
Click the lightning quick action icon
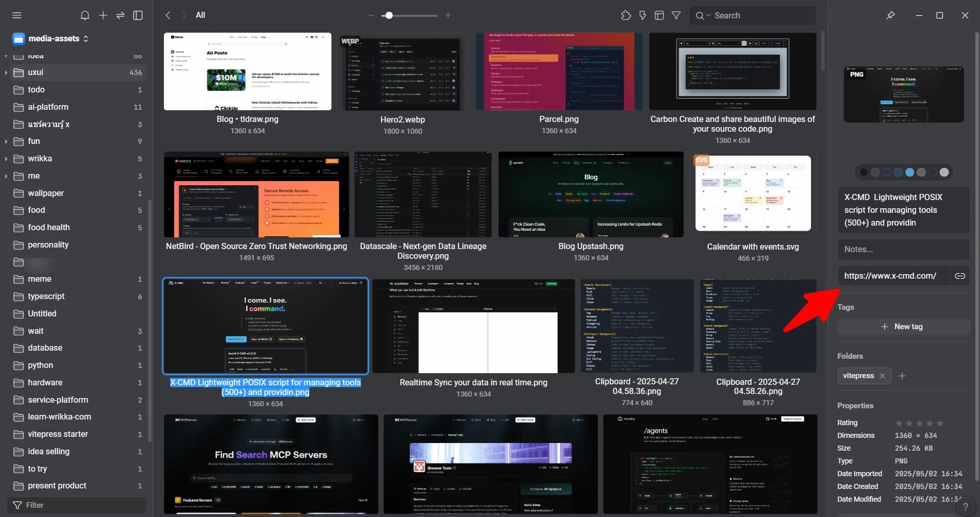tap(643, 15)
